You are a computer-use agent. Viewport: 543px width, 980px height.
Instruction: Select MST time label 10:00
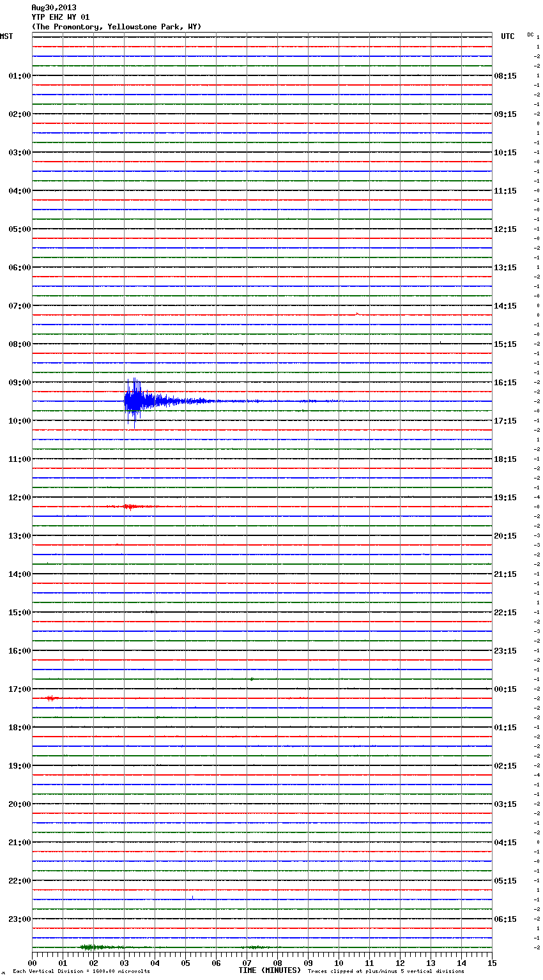click(x=20, y=421)
